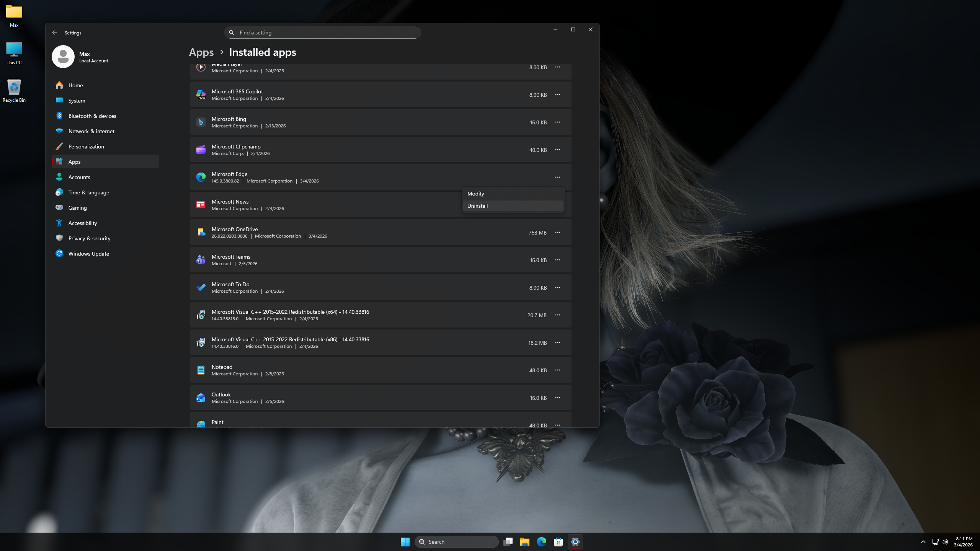The width and height of the screenshot is (980, 551).
Task: Open the Recycle Bin on the desktop
Action: (14, 91)
